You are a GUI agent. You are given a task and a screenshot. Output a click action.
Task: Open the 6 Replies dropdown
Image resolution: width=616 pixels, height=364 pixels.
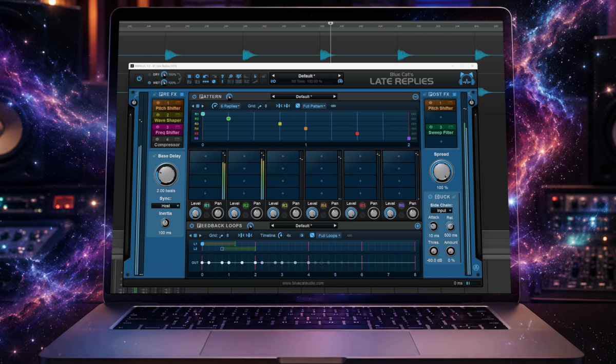tap(230, 106)
